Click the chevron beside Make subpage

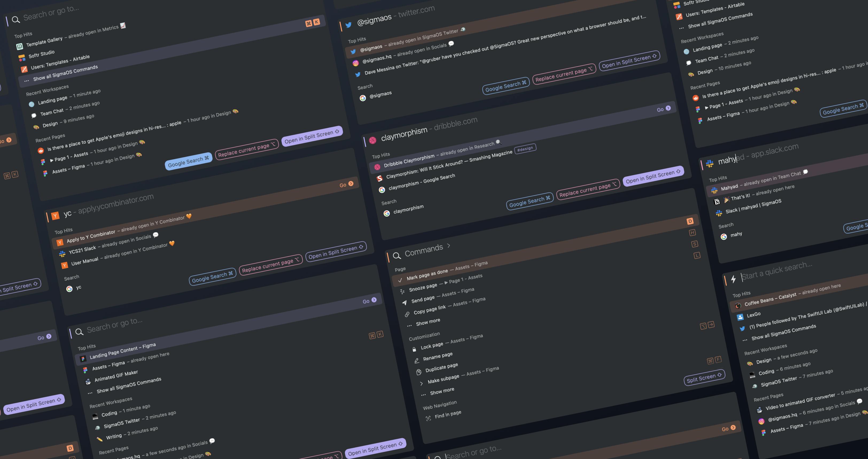pos(421,383)
